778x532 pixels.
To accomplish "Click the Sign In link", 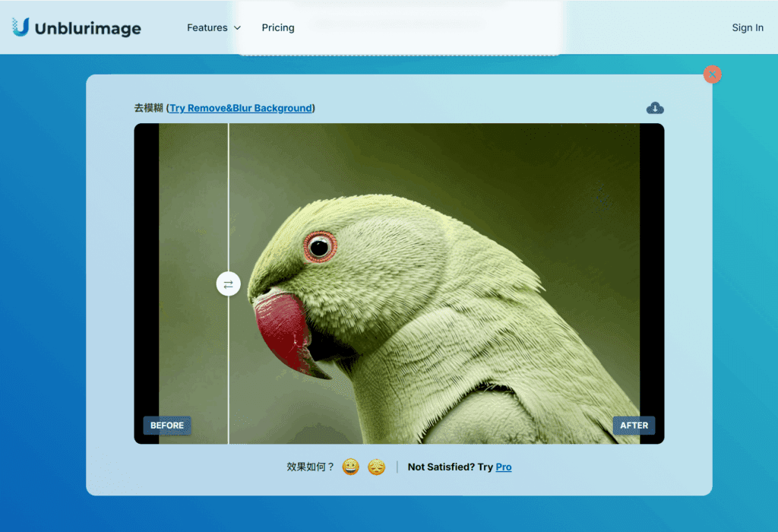I will tap(747, 27).
